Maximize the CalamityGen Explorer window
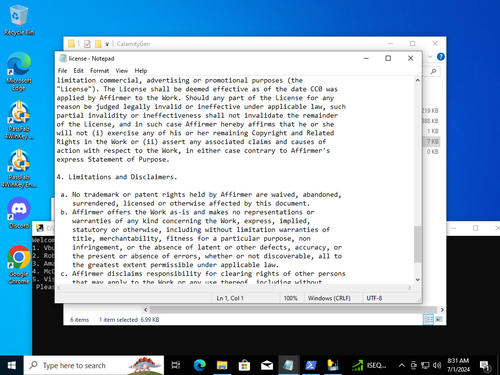This screenshot has width=500, height=375. [413, 44]
